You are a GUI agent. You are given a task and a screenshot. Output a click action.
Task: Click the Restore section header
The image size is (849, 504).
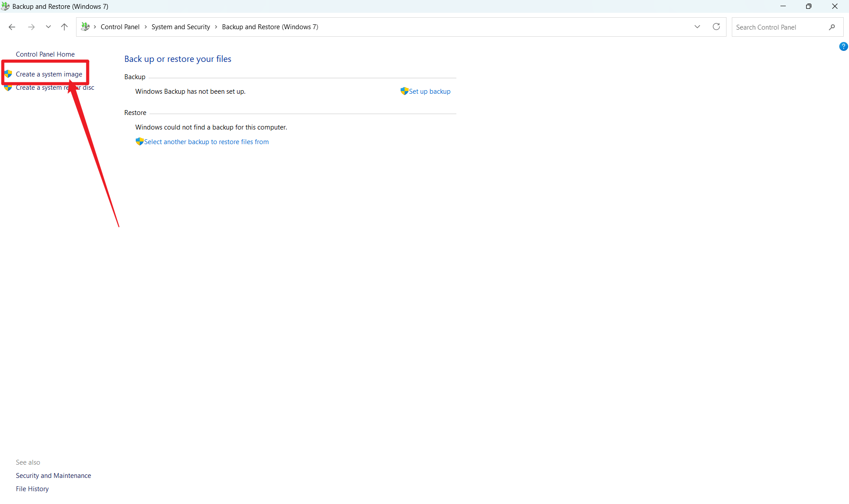[x=135, y=113]
